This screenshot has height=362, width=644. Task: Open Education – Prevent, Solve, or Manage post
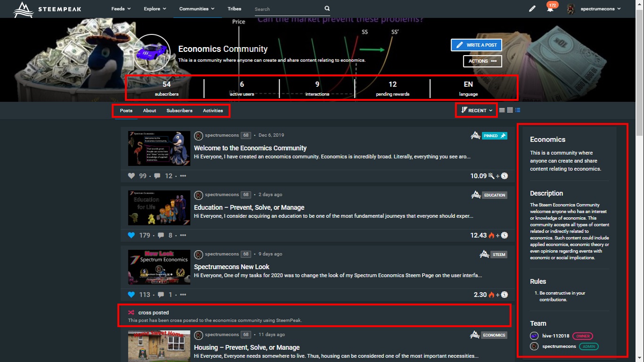pos(249,207)
